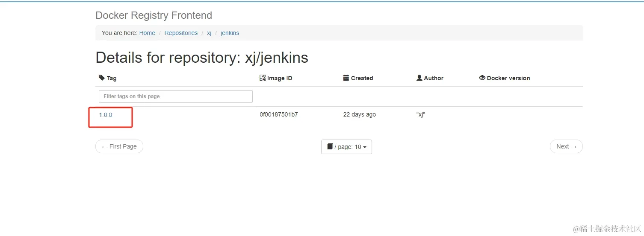644x236 pixels.
Task: Click the user icon beside Author
Action: pos(419,78)
